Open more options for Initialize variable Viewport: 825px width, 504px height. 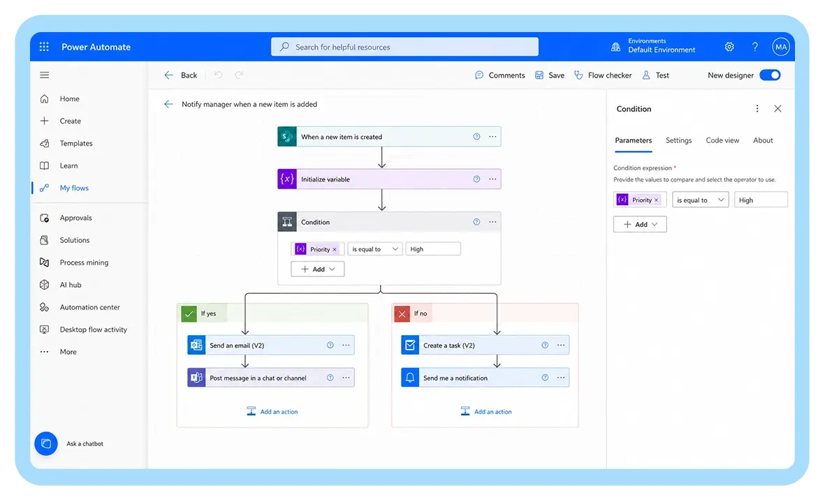492,179
